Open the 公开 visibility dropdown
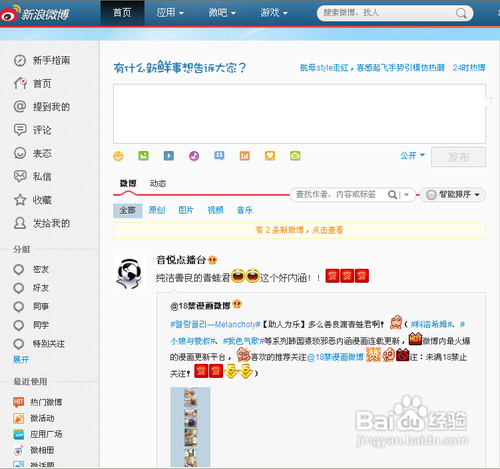Image resolution: width=500 pixels, height=469 pixels. pos(413,155)
